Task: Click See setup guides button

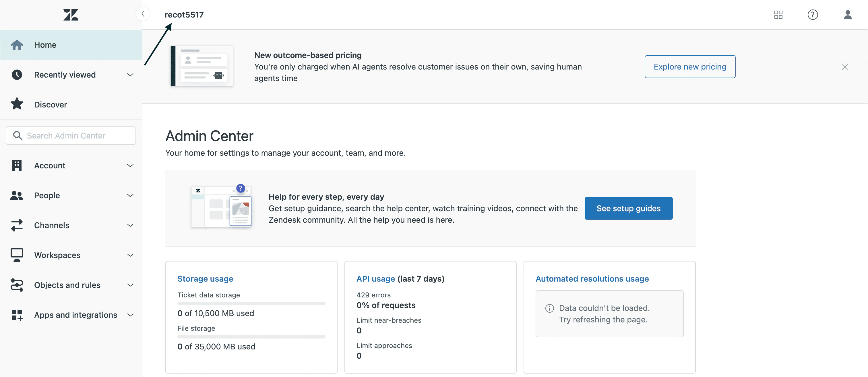Action: (x=628, y=208)
